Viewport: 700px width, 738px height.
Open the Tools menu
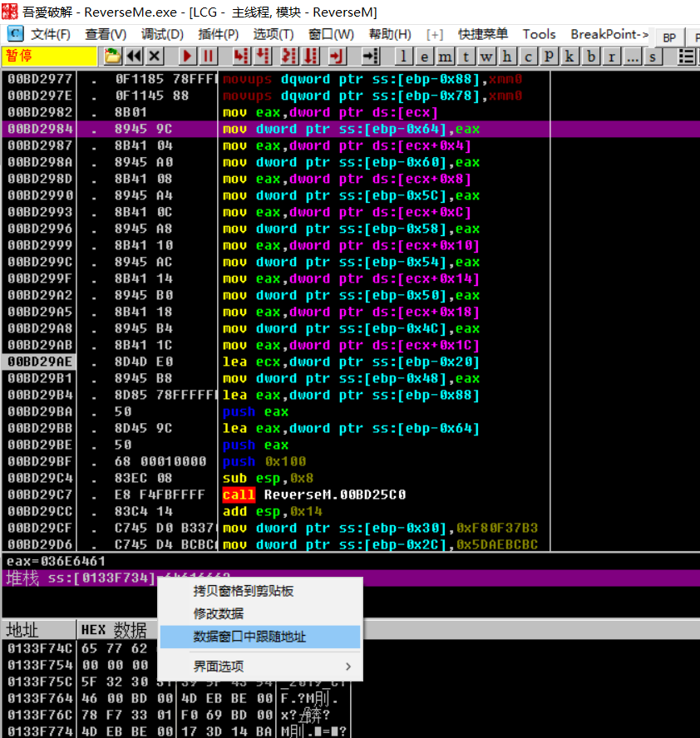pos(539,34)
